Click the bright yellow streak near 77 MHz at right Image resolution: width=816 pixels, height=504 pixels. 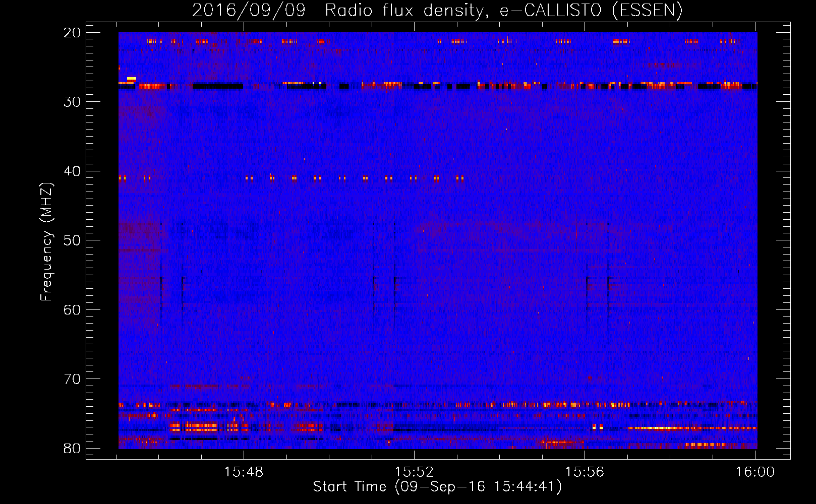692,428
